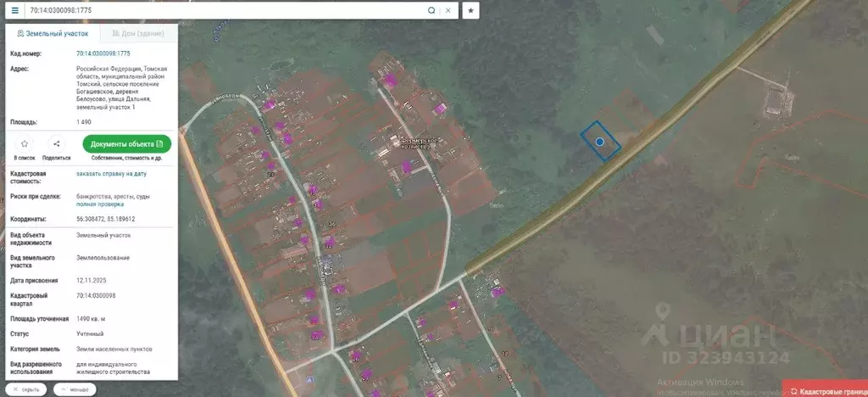Open favorites with the star button
Screen dimensions: 868x397
[471, 10]
